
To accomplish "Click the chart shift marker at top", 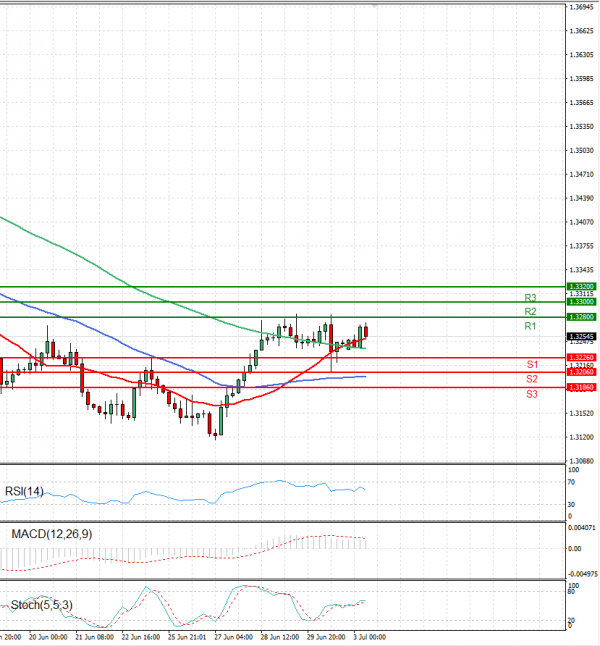I will click(x=376, y=6).
